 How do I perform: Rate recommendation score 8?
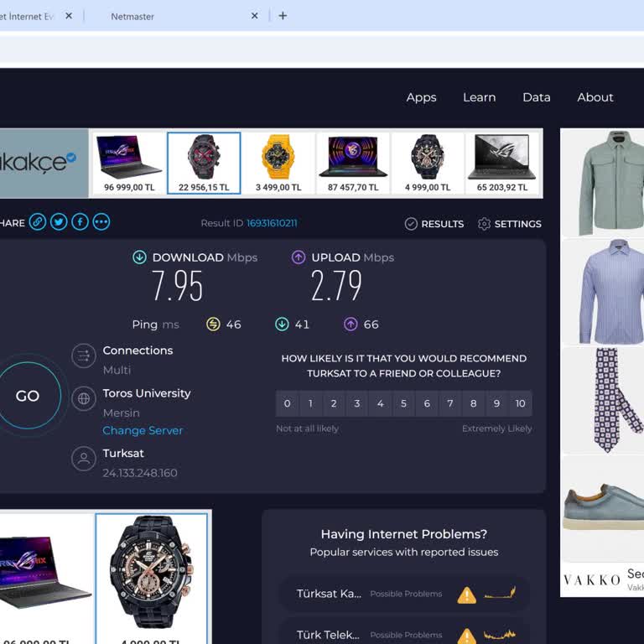pyautogui.click(x=474, y=403)
